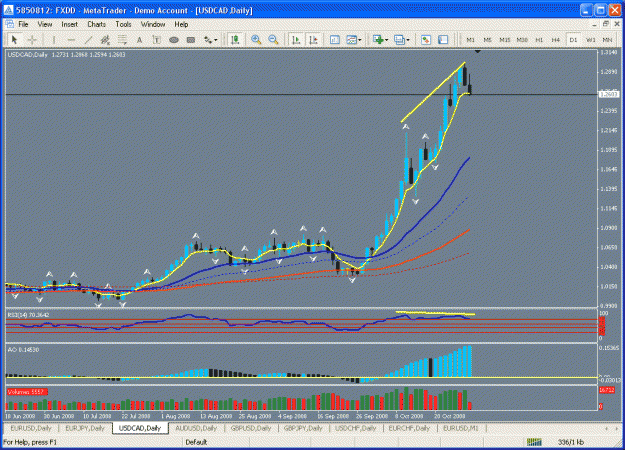The width and height of the screenshot is (625, 450).
Task: Zoom in on the chart
Action: (x=256, y=40)
